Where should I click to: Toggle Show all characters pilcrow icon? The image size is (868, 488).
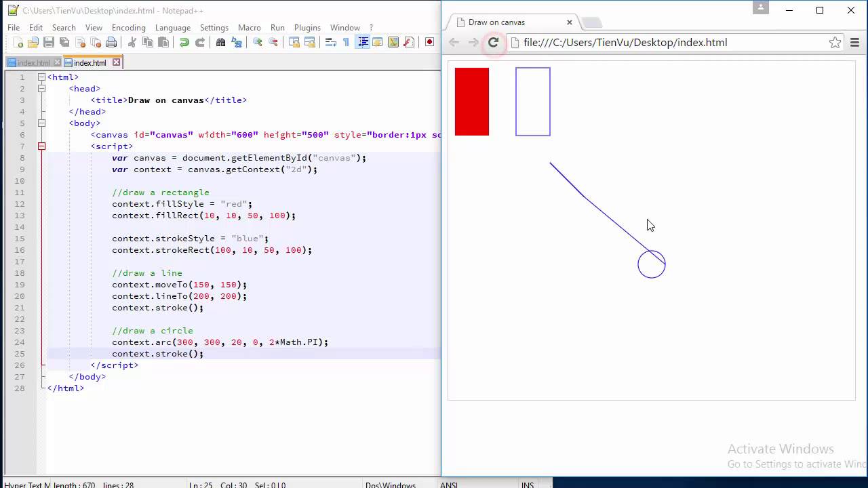click(x=346, y=42)
